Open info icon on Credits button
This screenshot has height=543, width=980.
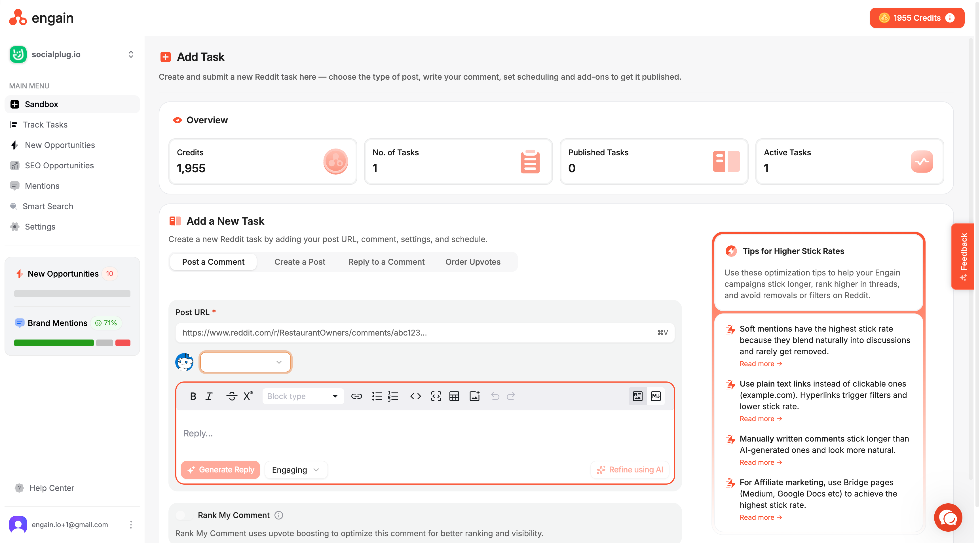click(x=950, y=18)
